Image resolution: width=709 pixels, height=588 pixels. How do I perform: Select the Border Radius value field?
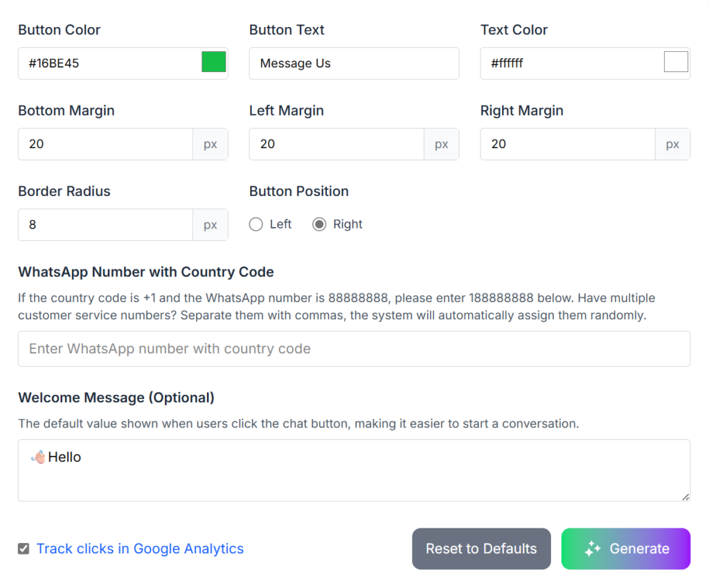104,224
